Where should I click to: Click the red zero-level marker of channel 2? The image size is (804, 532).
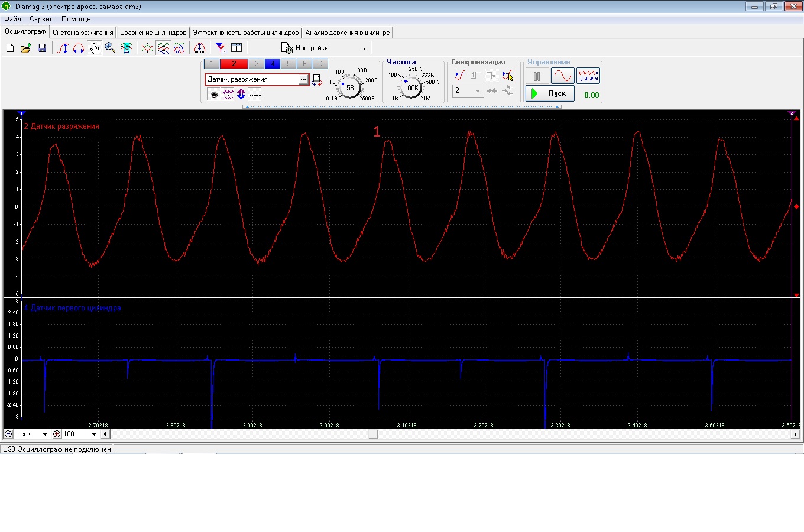point(797,207)
